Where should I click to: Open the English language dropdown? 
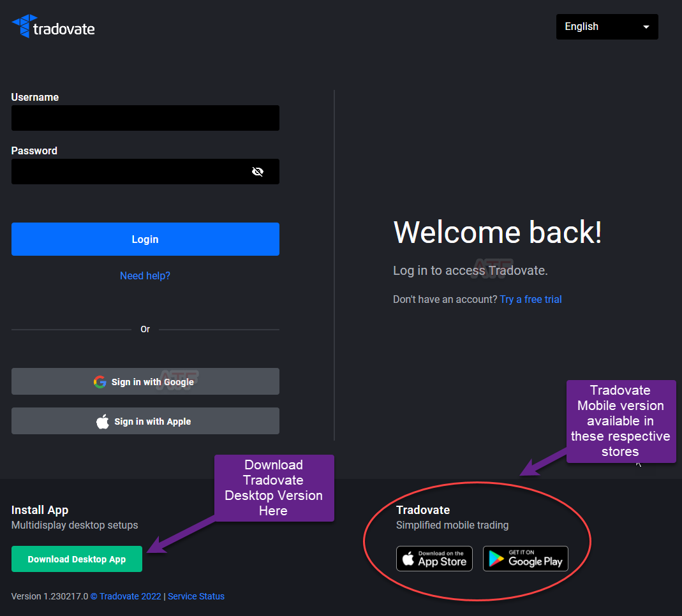(607, 27)
